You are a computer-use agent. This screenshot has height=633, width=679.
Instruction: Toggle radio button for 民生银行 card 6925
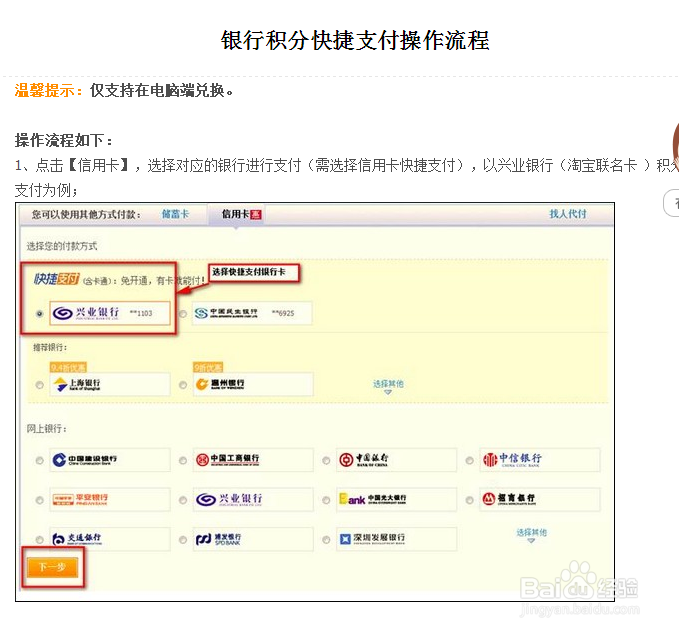[183, 313]
